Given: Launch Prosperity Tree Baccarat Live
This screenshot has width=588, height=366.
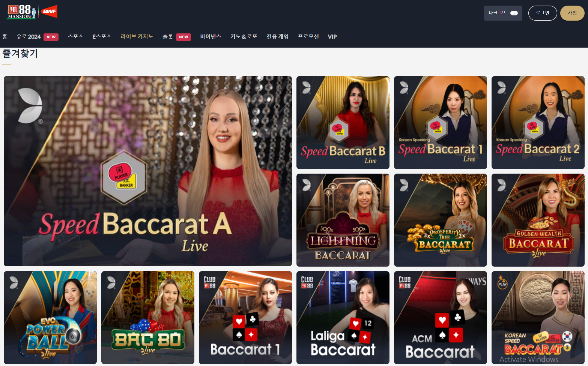Looking at the screenshot, I should pos(441,220).
